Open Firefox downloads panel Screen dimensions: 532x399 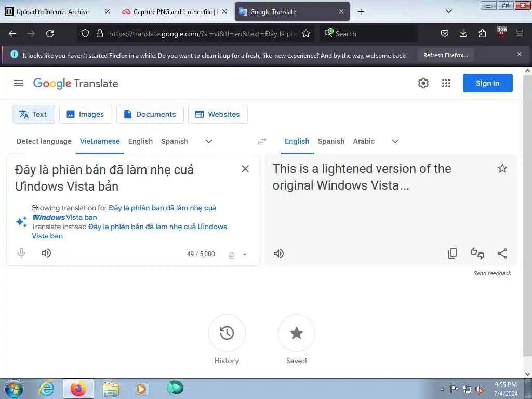pos(463,33)
